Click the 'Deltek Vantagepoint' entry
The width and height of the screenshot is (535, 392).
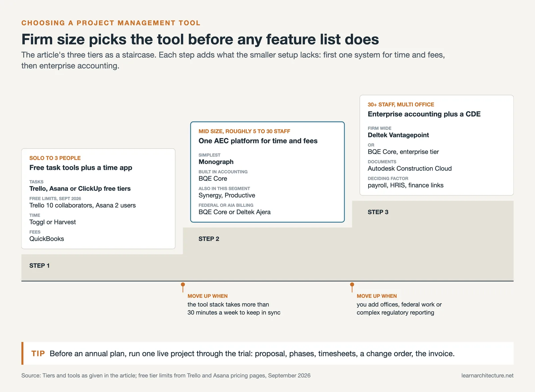[x=398, y=135]
